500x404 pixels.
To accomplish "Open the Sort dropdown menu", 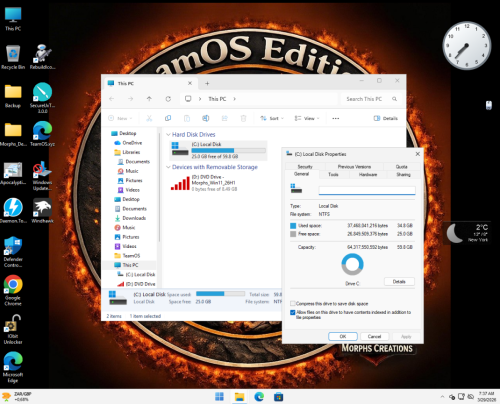I will click(x=272, y=118).
